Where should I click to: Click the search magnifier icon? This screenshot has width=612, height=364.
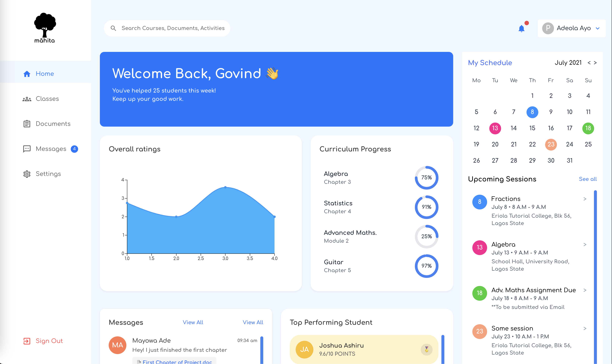(x=113, y=28)
